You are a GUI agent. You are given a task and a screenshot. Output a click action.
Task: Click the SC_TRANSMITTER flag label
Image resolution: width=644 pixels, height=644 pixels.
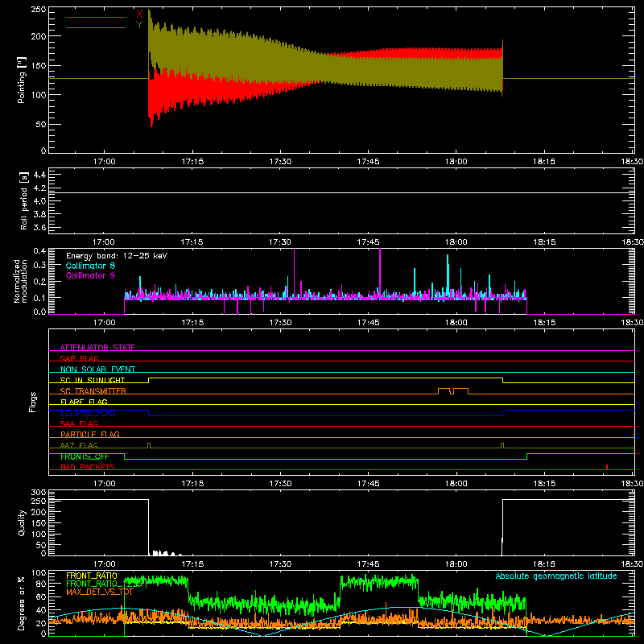pos(93,390)
